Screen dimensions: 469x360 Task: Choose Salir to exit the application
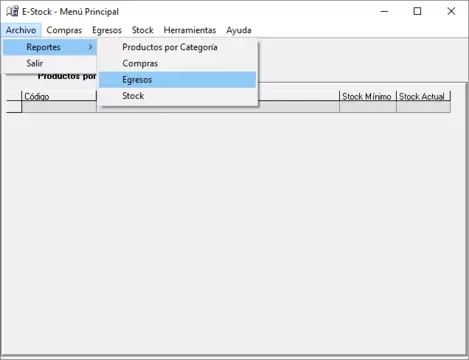click(x=50, y=63)
